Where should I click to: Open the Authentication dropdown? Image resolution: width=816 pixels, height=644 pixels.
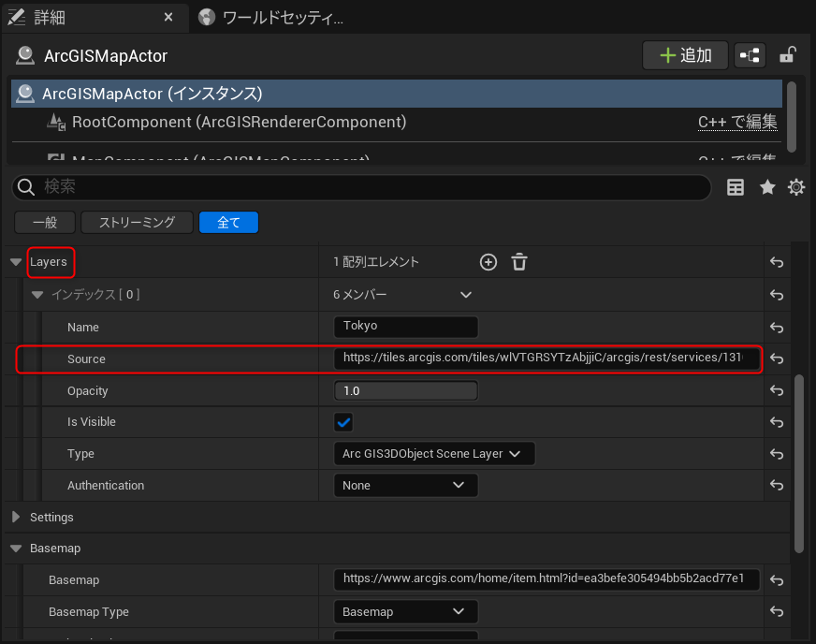(x=406, y=485)
